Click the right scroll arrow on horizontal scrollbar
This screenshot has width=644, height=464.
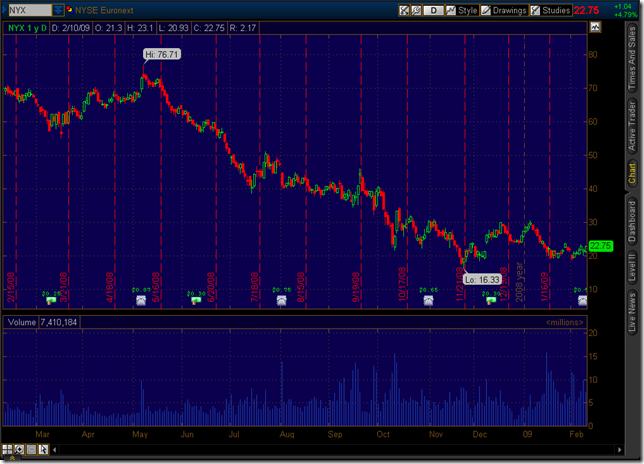coord(620,450)
